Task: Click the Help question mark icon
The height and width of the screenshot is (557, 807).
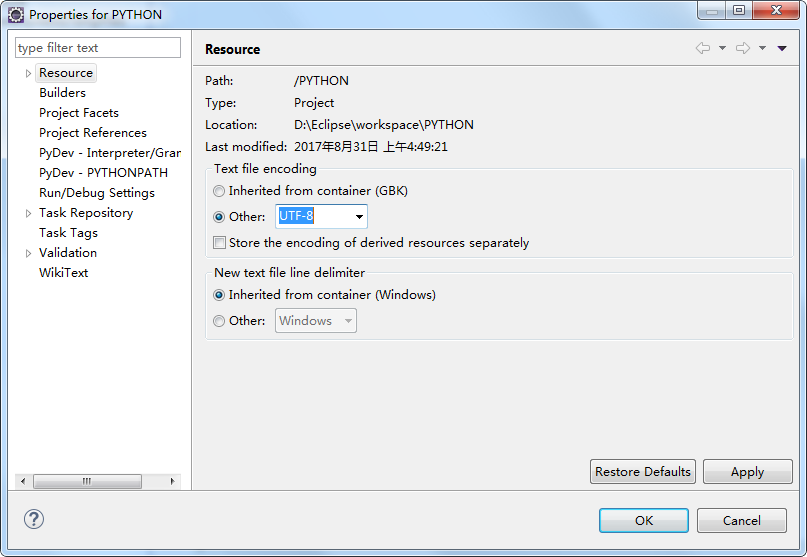Action: (34, 519)
